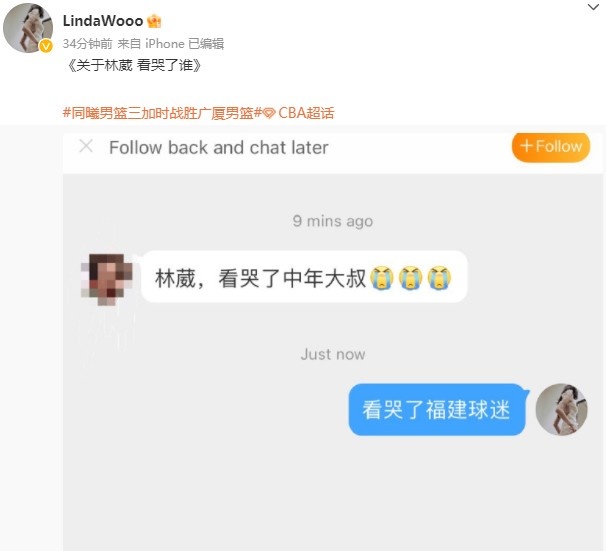The height and width of the screenshot is (551, 606).
Task: Dismiss the Follow back banner
Action: [86, 146]
